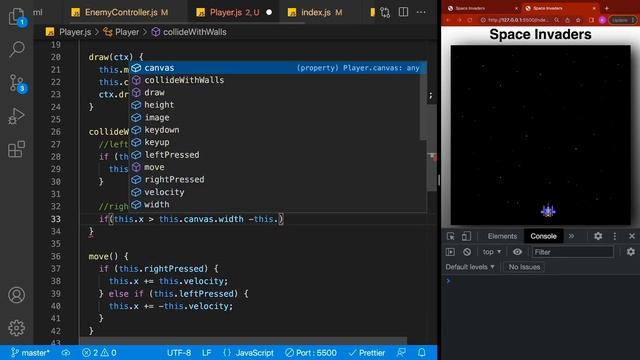The image size is (640, 360).
Task: Select the 'move' suggestion
Action: (x=278, y=167)
